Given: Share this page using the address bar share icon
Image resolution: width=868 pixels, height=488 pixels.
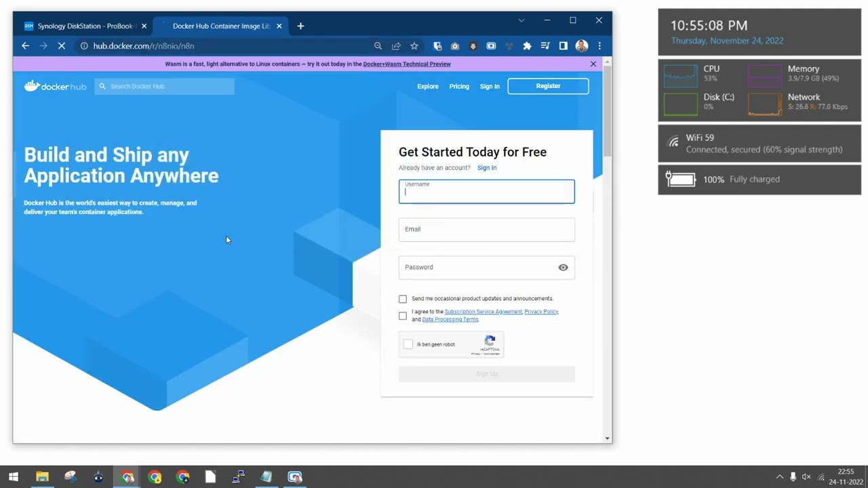Looking at the screenshot, I should 396,46.
